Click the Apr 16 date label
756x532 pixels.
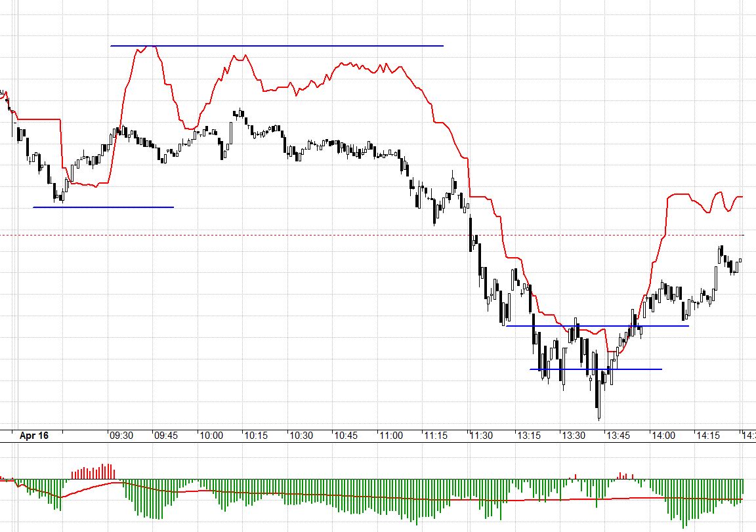[x=33, y=436]
